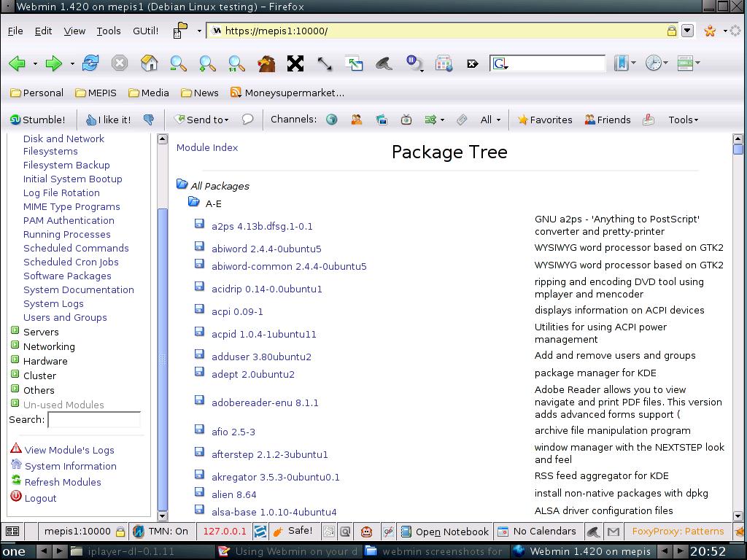The image size is (747, 560).
Task: Open StumbleUpon Favorites
Action: coord(545,120)
